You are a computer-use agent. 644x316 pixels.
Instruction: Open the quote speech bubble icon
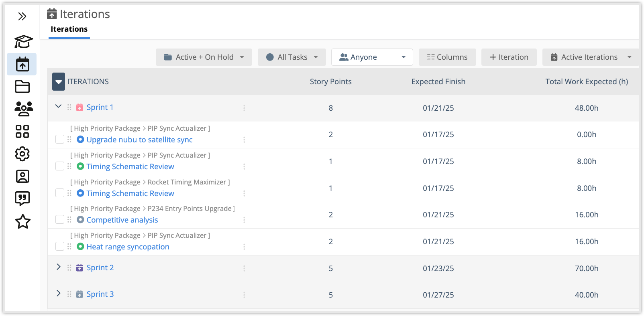click(22, 198)
